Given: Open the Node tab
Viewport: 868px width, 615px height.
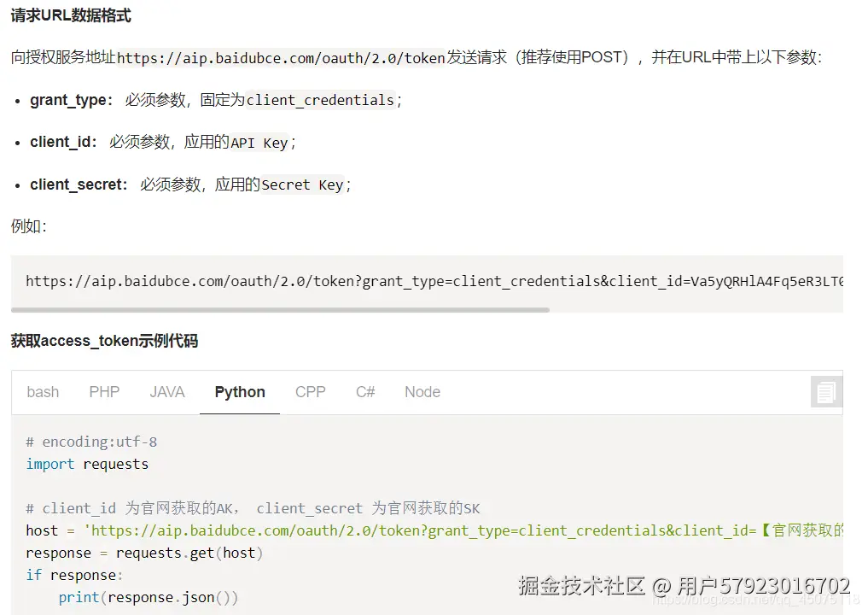Looking at the screenshot, I should tap(422, 392).
